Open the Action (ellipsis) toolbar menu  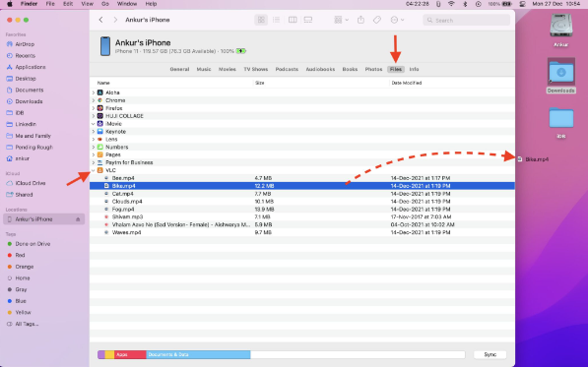397,20
